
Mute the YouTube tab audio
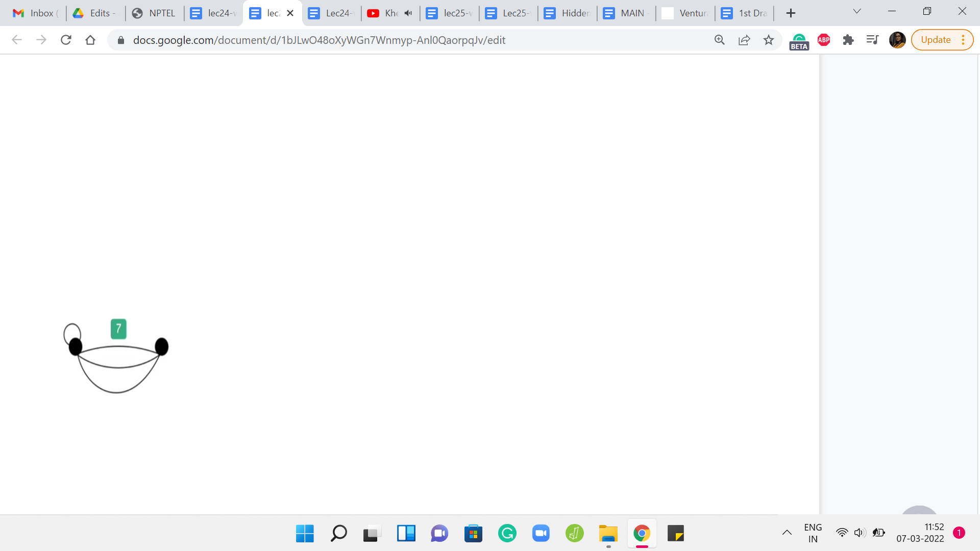click(408, 13)
